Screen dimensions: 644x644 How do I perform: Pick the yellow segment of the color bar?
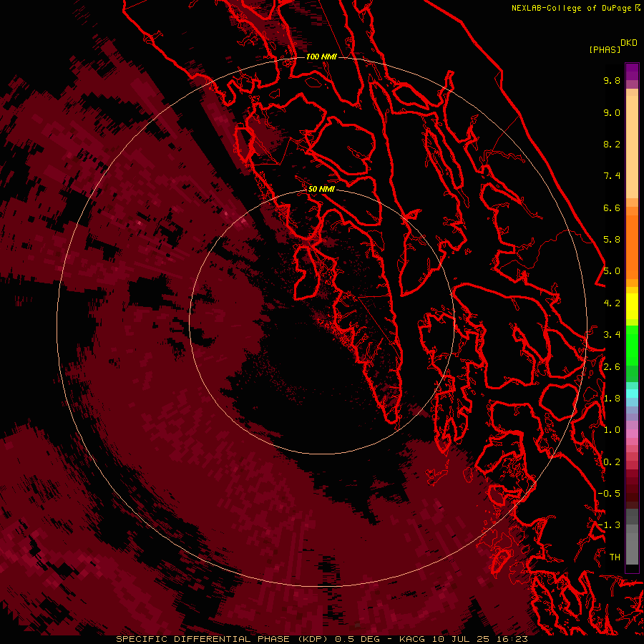(x=632, y=306)
